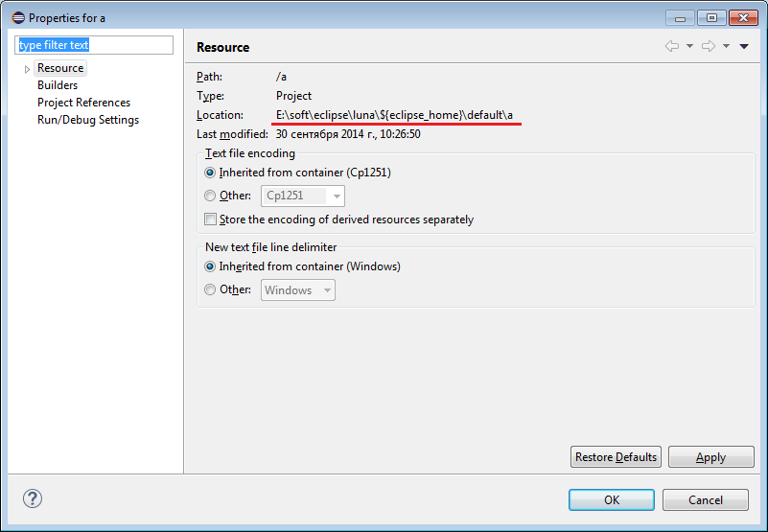Click the Restore Defaults button

point(616,456)
